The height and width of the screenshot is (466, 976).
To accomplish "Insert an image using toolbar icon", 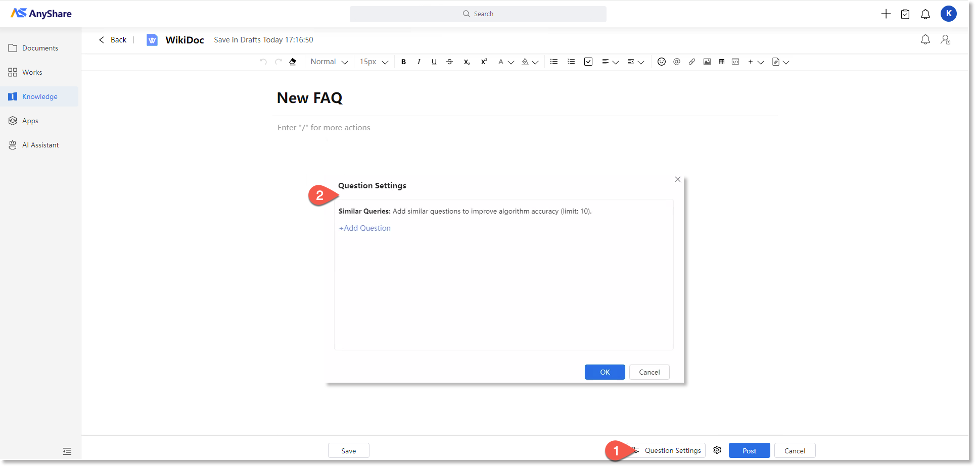I will pos(706,62).
